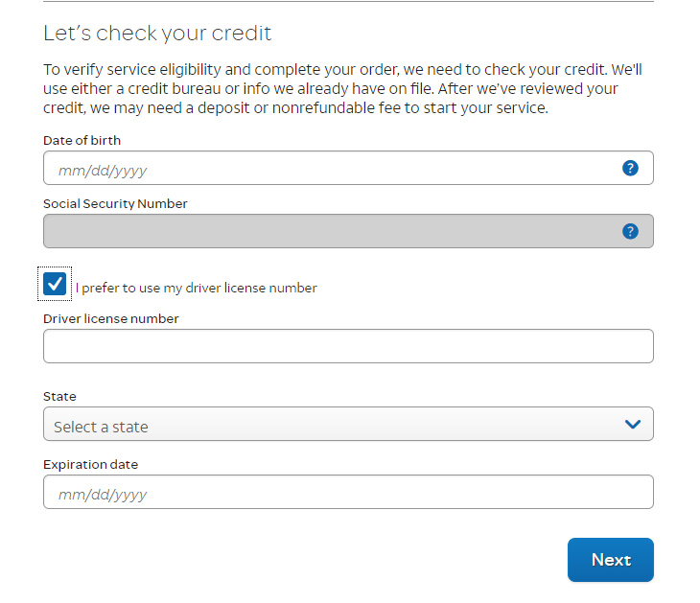Click the "Social Security Number" field label

pyautogui.click(x=115, y=203)
